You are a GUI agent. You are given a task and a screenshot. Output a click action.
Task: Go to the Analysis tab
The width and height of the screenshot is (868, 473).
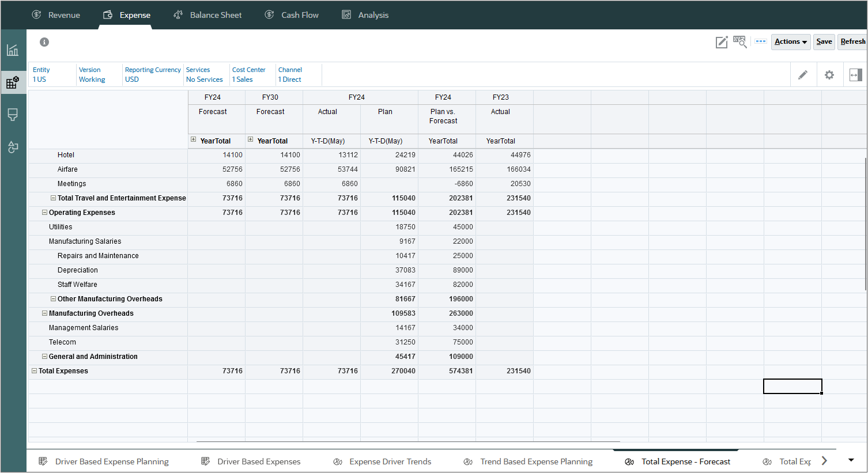click(x=365, y=15)
